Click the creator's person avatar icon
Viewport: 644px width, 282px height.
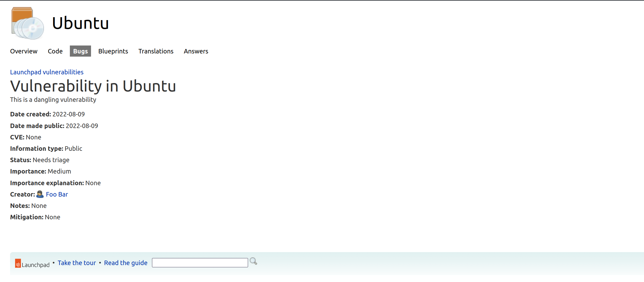coord(40,194)
